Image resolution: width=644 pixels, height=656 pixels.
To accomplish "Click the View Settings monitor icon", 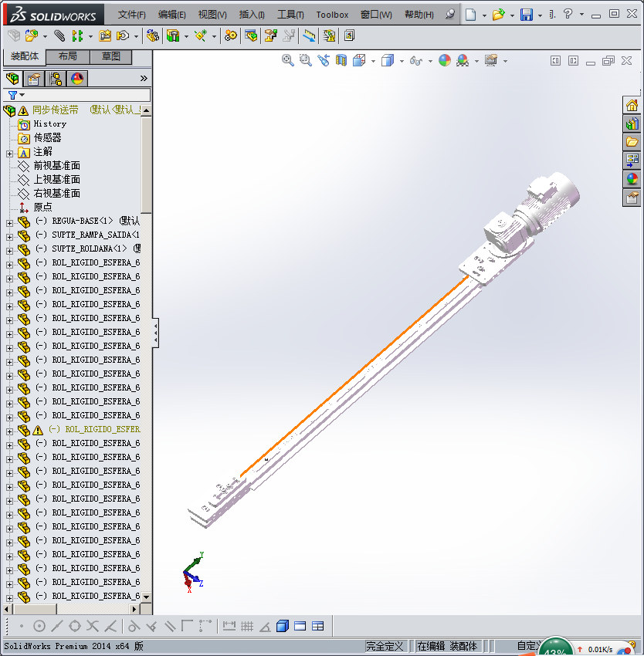I will tap(491, 61).
